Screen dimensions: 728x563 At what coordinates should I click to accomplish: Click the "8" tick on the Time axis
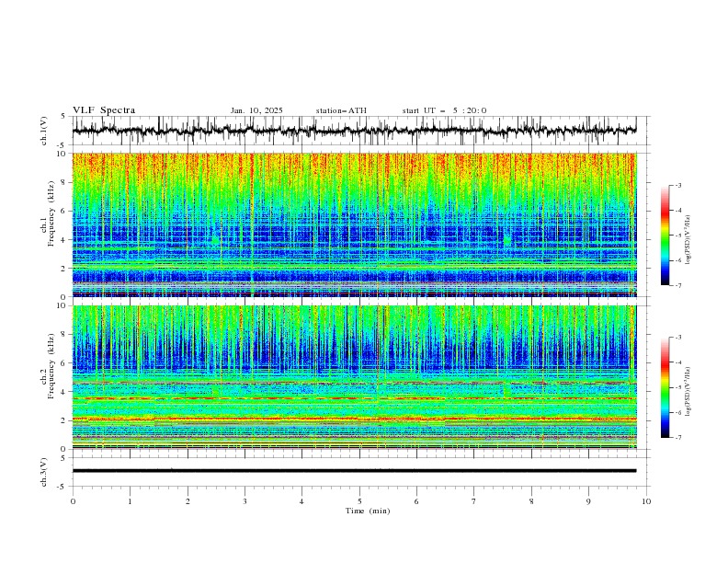click(531, 501)
